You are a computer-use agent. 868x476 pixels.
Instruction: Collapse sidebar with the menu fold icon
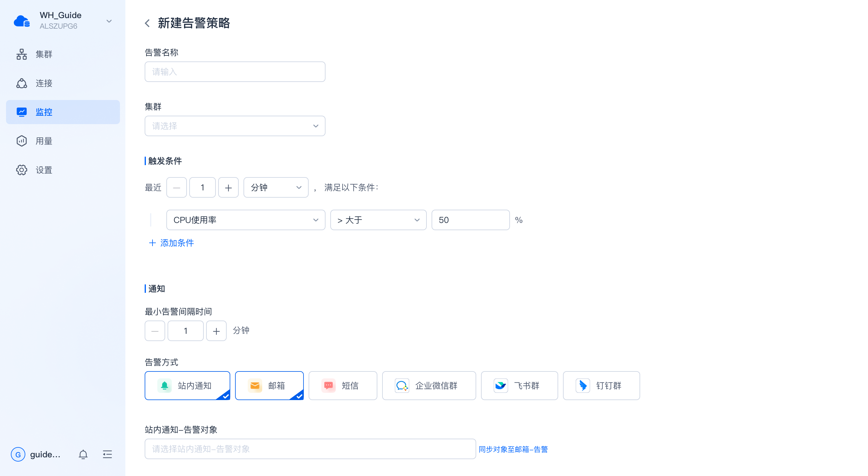108,454
